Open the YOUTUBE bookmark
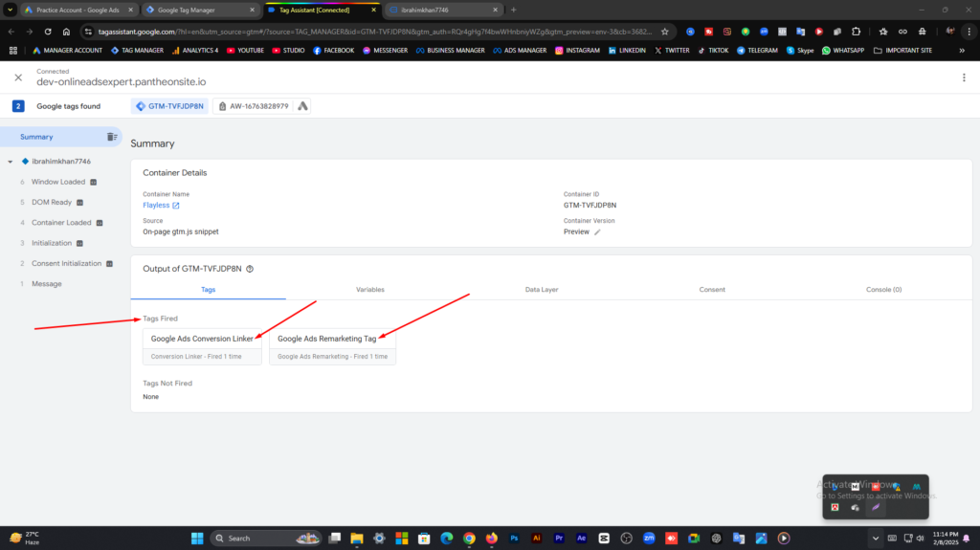The image size is (980, 550). [245, 50]
